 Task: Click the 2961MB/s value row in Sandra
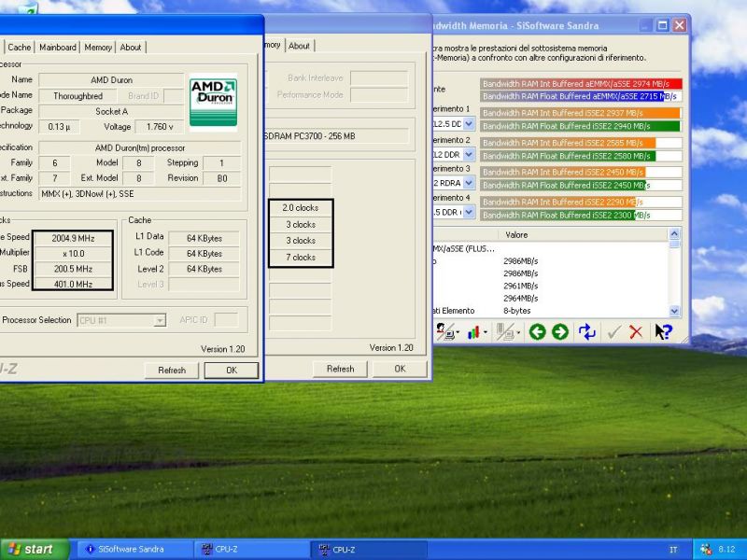point(520,286)
